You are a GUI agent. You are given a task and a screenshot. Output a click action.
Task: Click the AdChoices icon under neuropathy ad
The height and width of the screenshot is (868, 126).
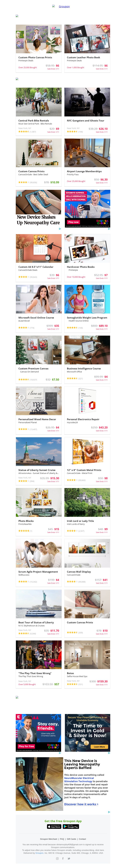pyautogui.click(x=60, y=229)
